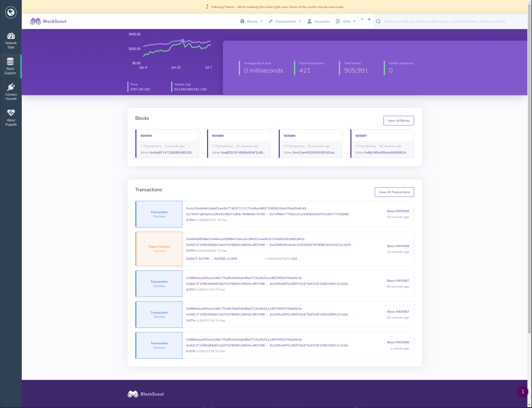The height and width of the screenshot is (408, 532).
Task: Open the Network Stats sidebar icon
Action: tap(11, 36)
